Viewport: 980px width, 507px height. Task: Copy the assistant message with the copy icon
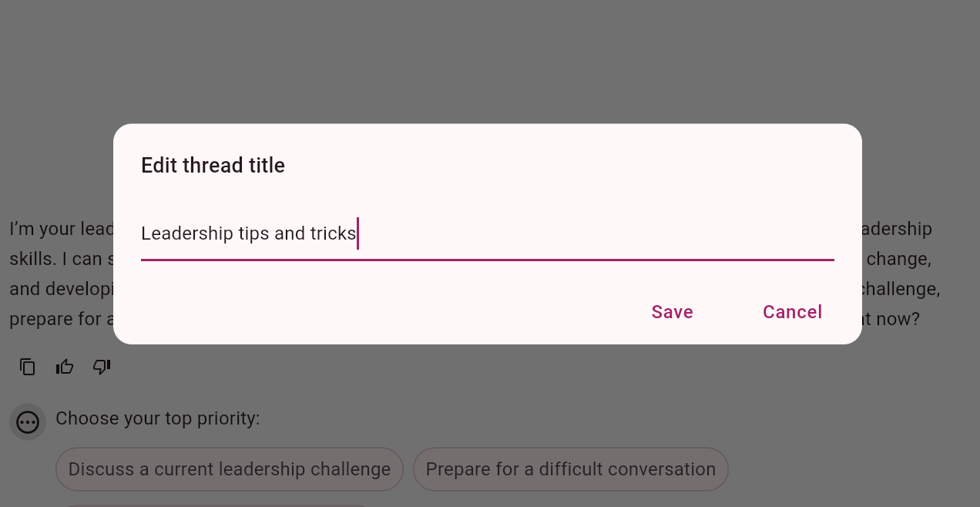[x=28, y=367]
